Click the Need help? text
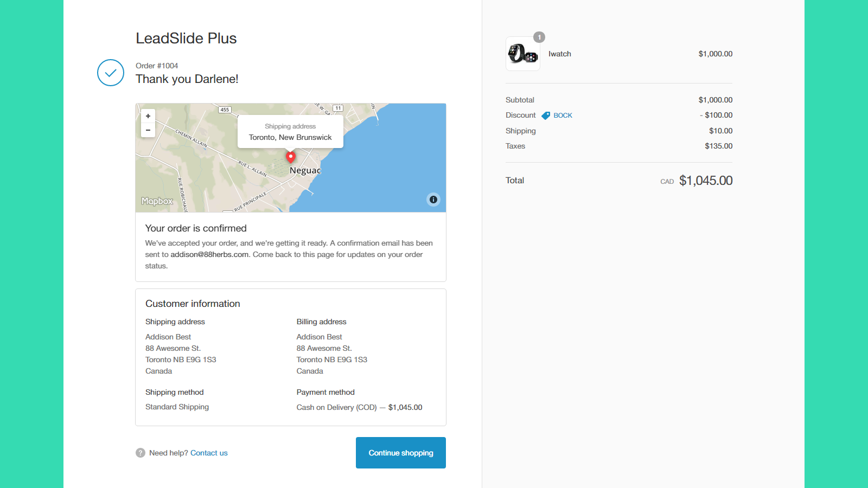The width and height of the screenshot is (868, 488). 169,453
